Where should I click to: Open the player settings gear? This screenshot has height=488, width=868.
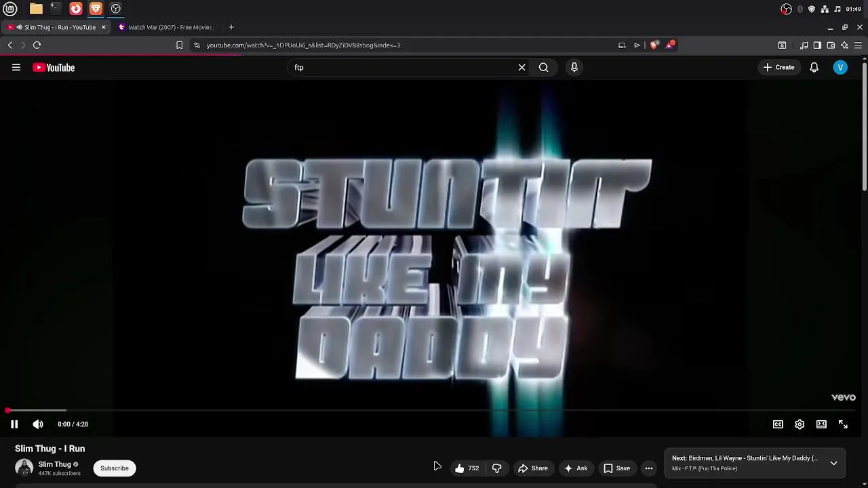pos(800,424)
